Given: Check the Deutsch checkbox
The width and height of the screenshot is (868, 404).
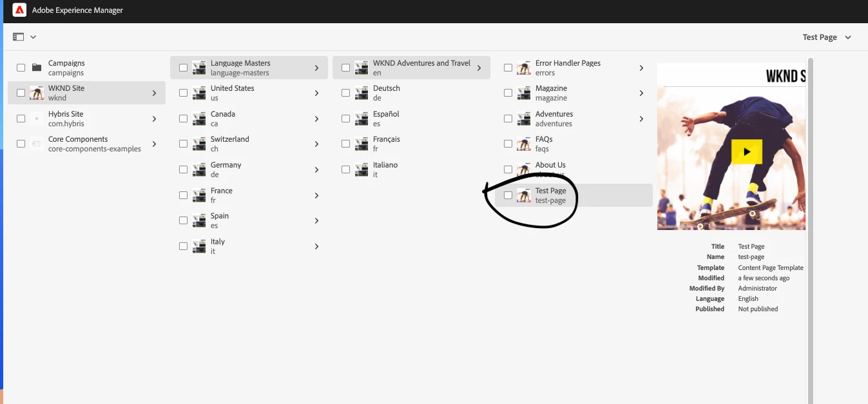Looking at the screenshot, I should click(x=346, y=93).
